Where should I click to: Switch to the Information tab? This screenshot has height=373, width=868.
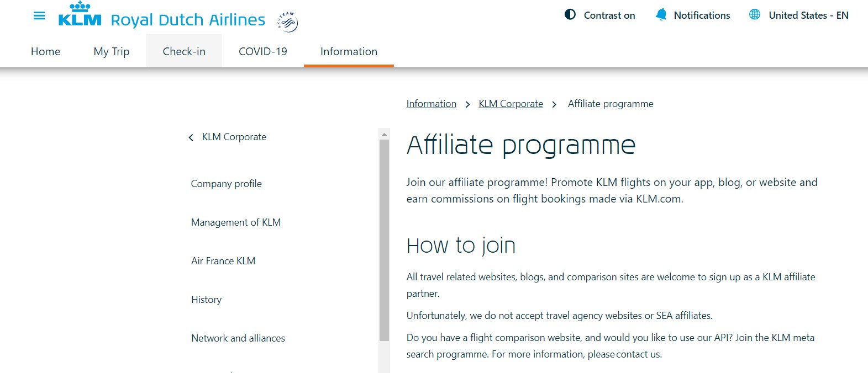coord(348,51)
